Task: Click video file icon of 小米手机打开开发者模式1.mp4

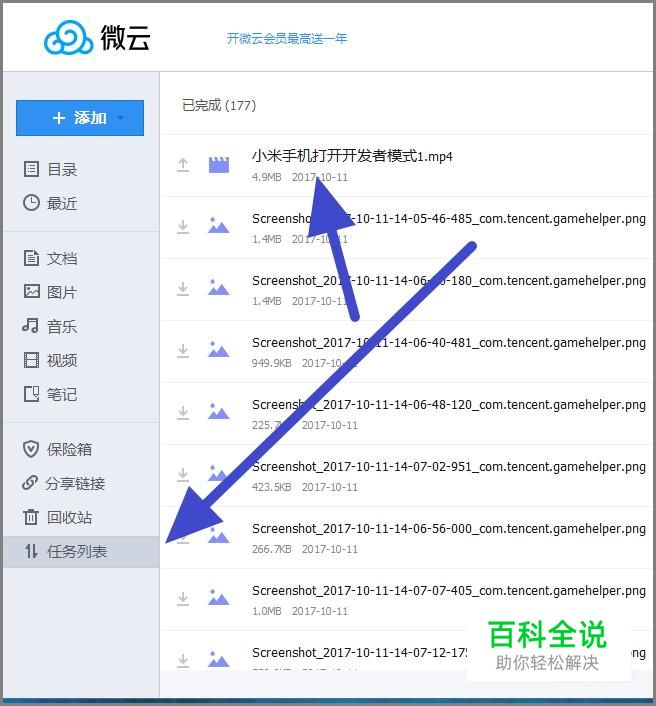Action: (219, 165)
